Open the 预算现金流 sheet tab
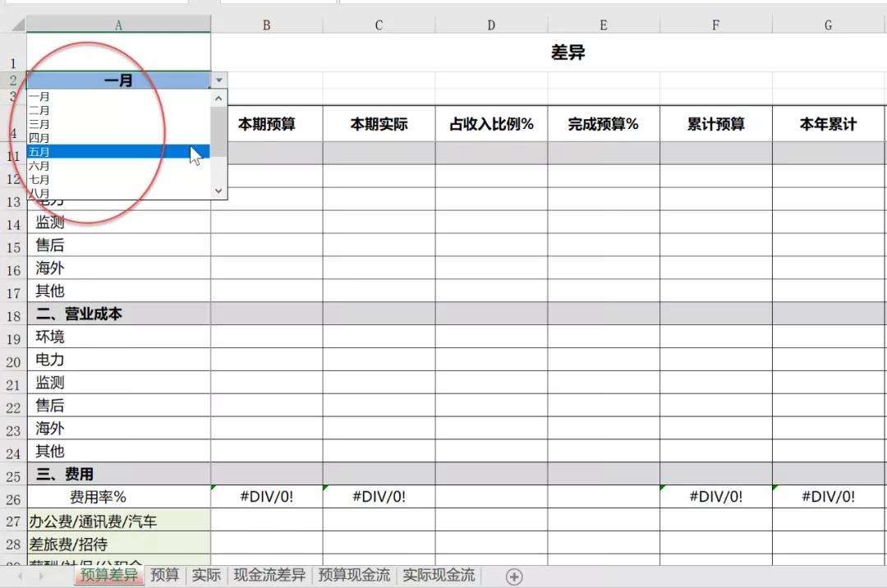The height and width of the screenshot is (588, 887). click(x=354, y=575)
